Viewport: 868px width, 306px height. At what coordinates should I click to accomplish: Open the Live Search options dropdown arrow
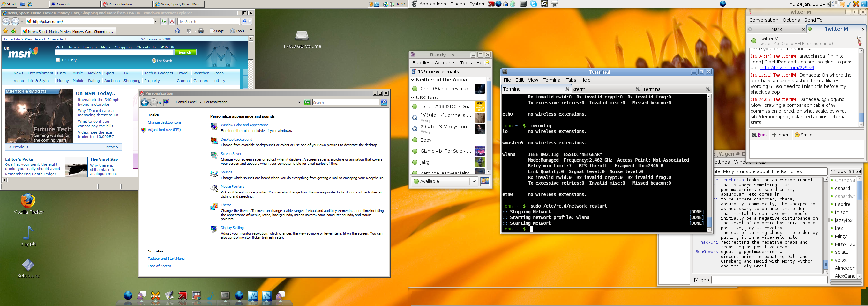(250, 22)
